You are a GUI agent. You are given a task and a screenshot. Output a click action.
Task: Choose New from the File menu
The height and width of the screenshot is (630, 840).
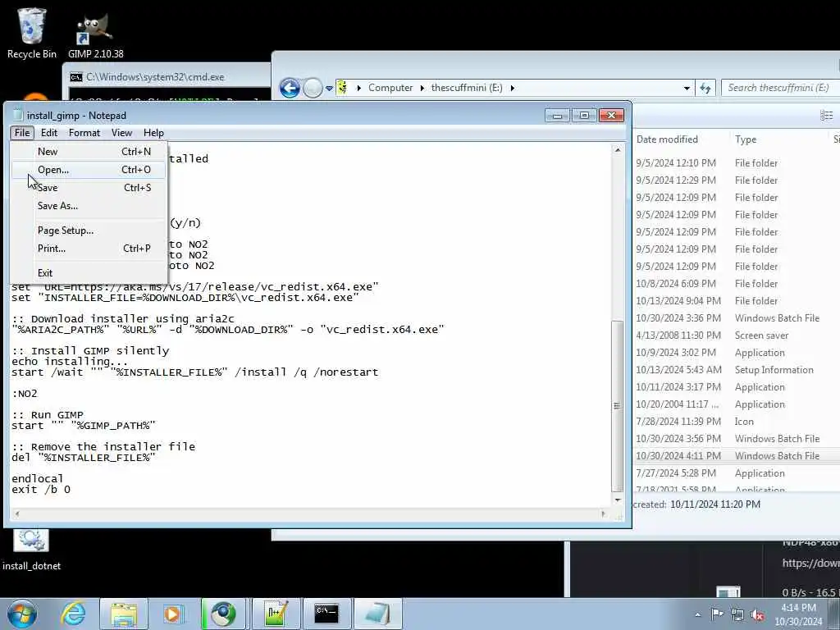click(89, 152)
